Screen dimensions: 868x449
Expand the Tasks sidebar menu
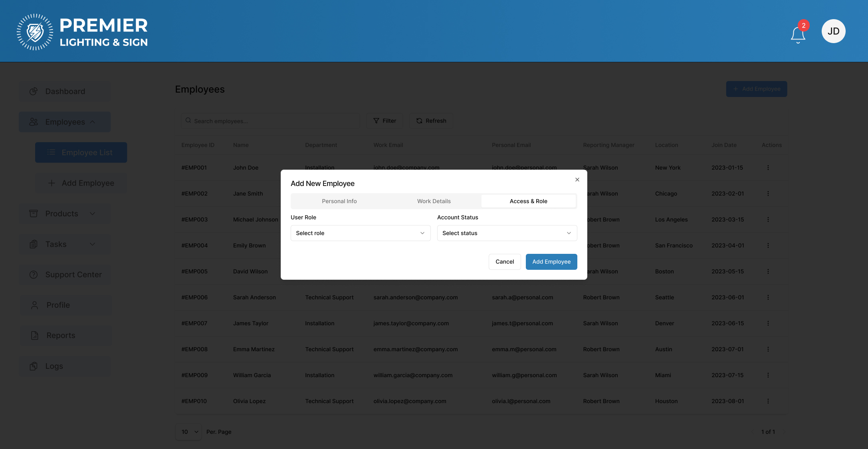[x=65, y=244]
